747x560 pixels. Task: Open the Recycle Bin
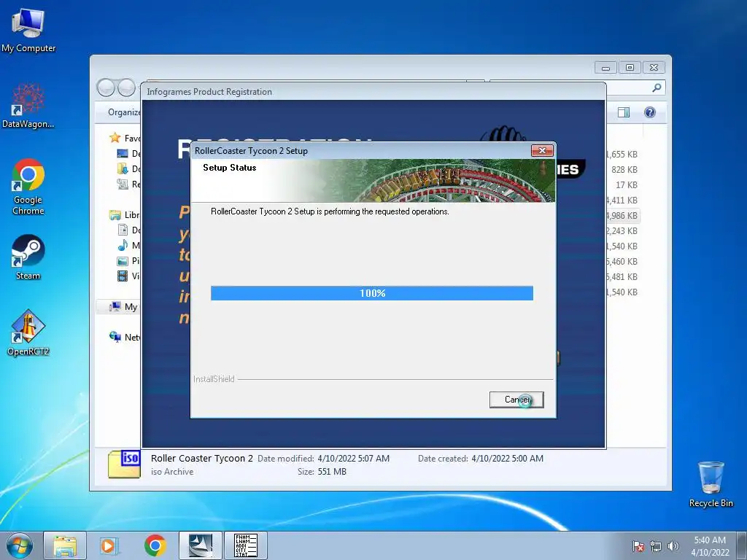pos(711,484)
